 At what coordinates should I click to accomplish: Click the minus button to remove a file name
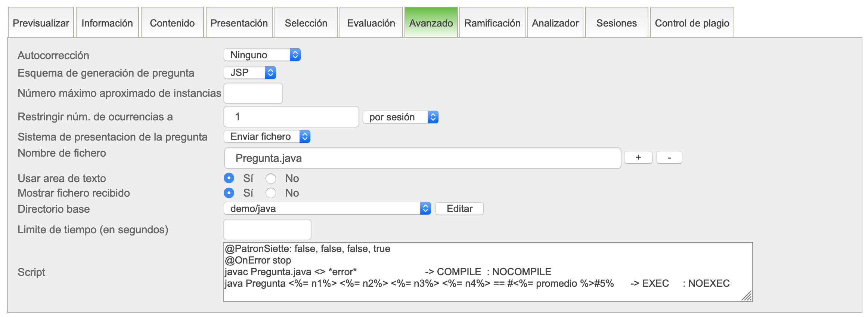point(669,157)
